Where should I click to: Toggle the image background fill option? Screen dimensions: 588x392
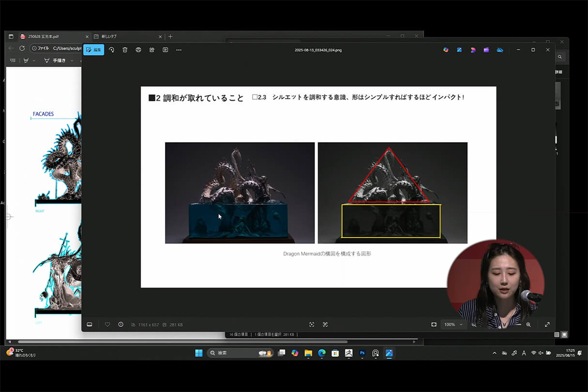point(434,324)
